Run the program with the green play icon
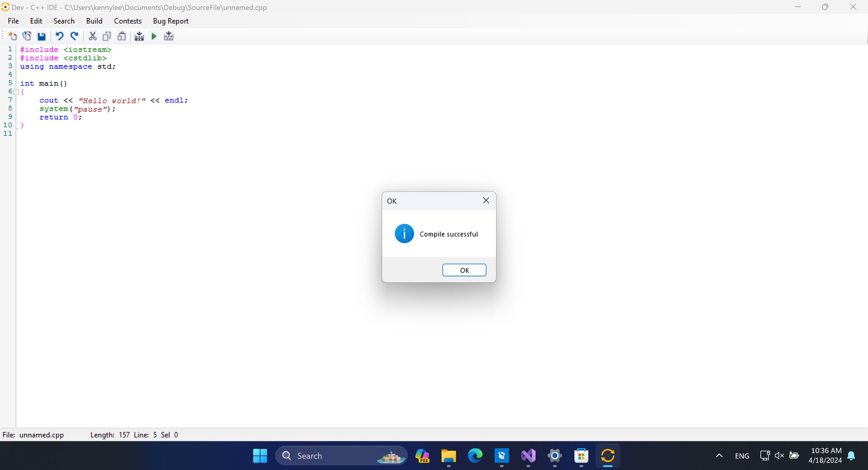This screenshot has width=868, height=470. point(154,36)
